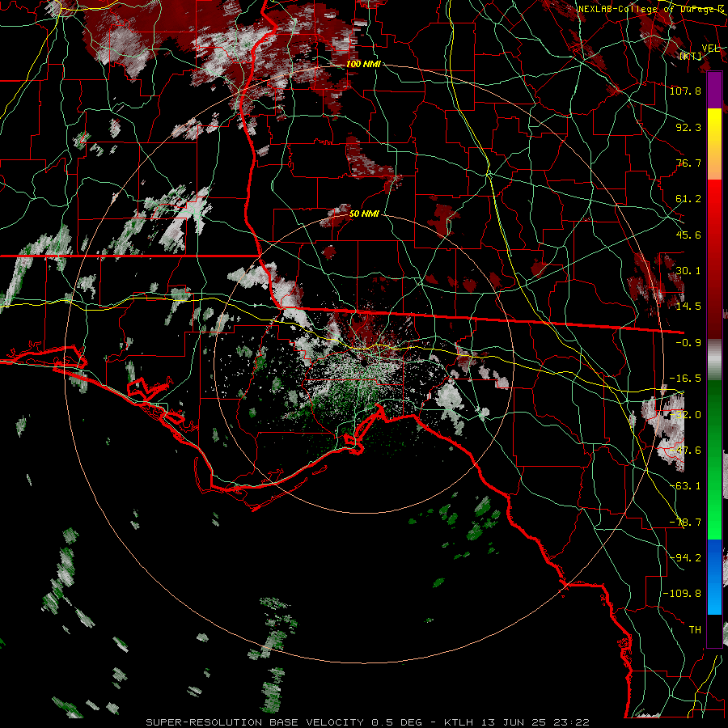Click the 14.5 velocity scale value
The image size is (728, 728).
point(688,307)
